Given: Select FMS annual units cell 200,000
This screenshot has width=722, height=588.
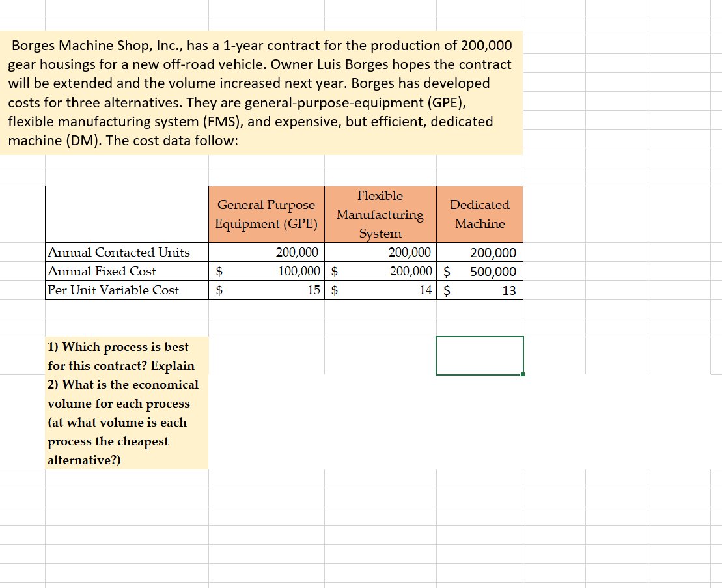Looking at the screenshot, I should coord(380,253).
